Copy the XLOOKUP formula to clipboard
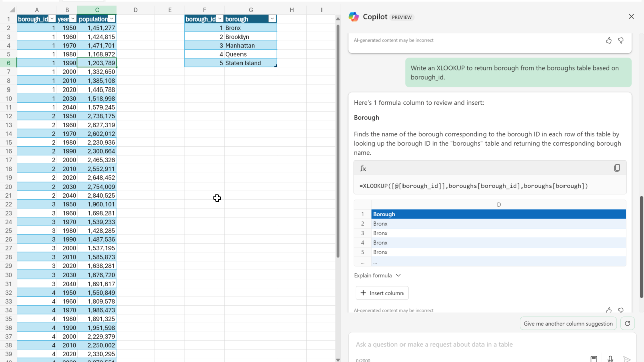Image resolution: width=644 pixels, height=362 pixels. (617, 168)
